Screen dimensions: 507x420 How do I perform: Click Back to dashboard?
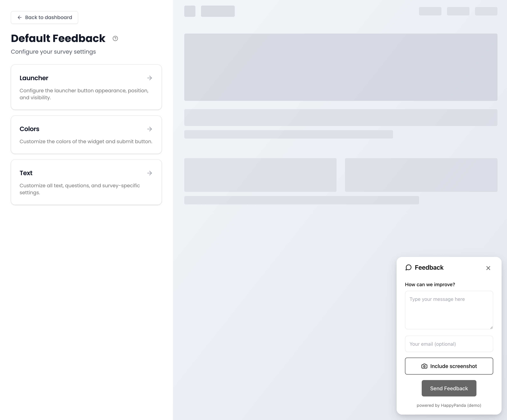(x=44, y=17)
